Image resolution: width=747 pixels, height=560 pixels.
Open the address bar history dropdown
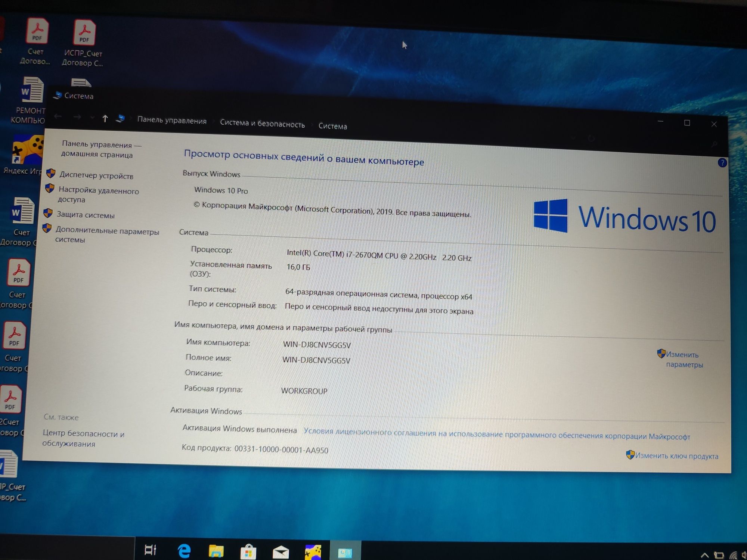(x=573, y=138)
